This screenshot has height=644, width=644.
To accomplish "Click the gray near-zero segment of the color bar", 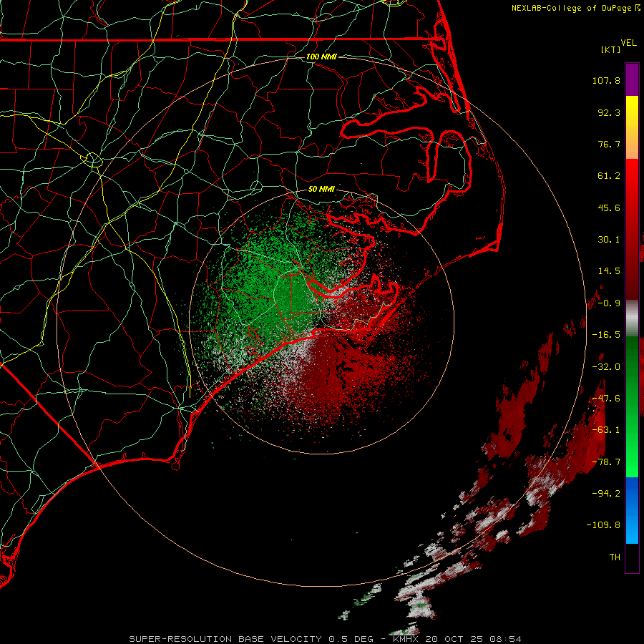I will 632,318.
